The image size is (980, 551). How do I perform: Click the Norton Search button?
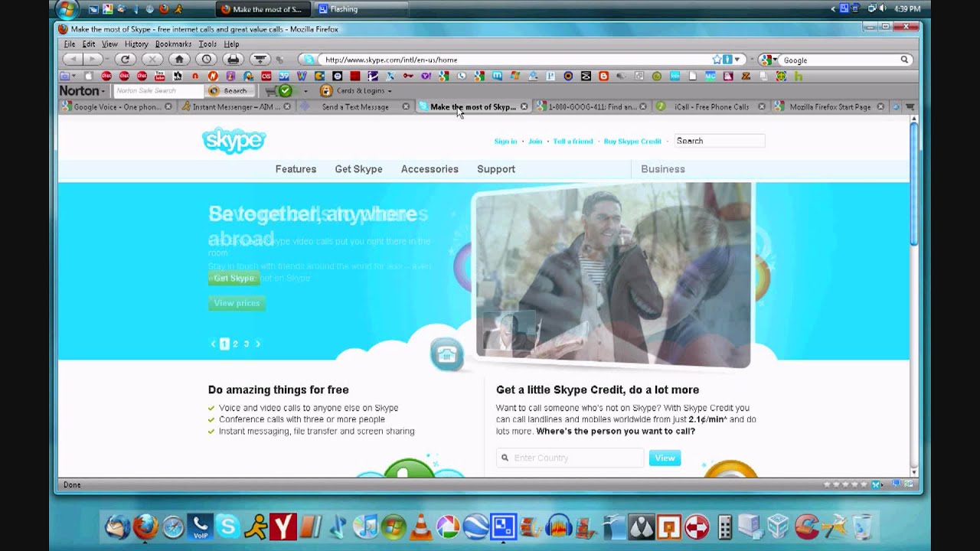point(229,91)
